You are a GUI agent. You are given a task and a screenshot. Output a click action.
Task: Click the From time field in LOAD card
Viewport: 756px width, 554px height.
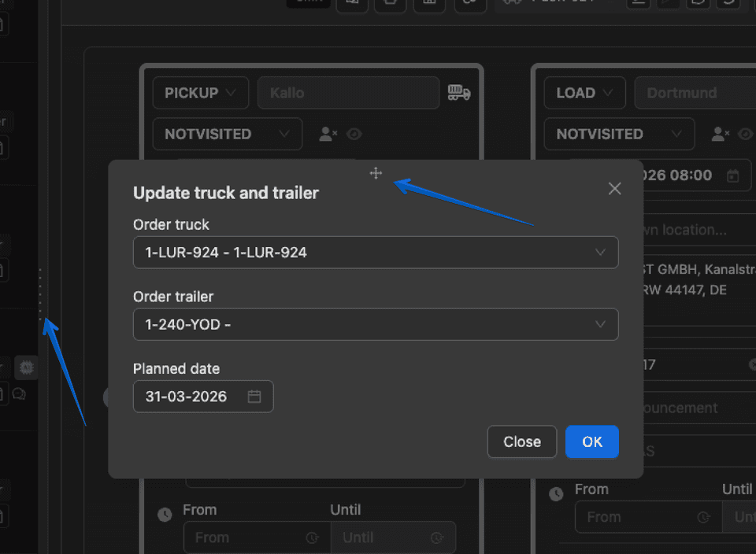click(649, 517)
